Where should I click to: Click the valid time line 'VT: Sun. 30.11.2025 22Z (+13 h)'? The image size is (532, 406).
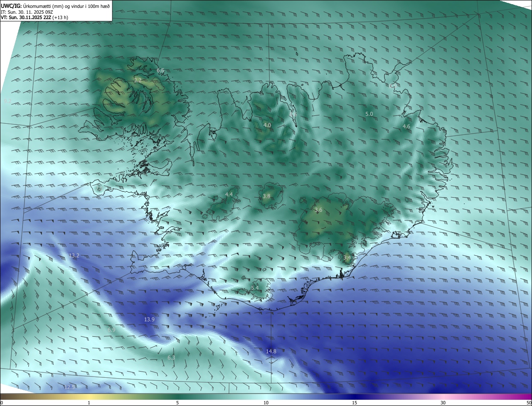[34, 17]
